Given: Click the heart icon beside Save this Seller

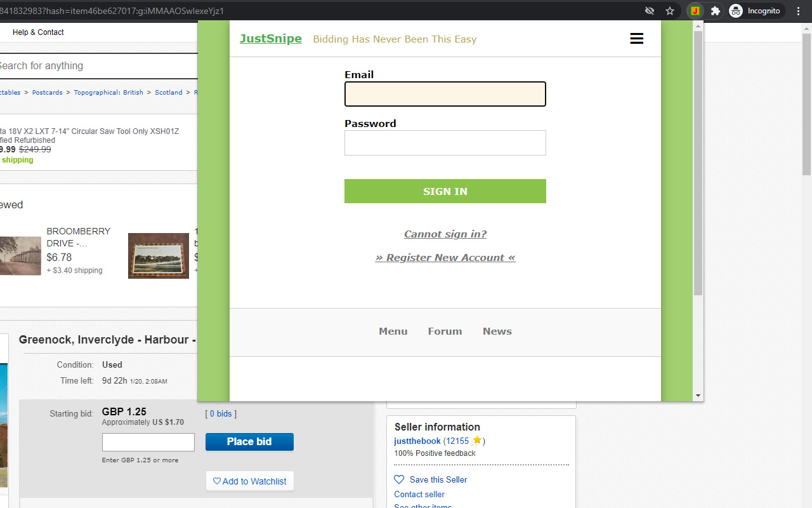Looking at the screenshot, I should coord(399,479).
